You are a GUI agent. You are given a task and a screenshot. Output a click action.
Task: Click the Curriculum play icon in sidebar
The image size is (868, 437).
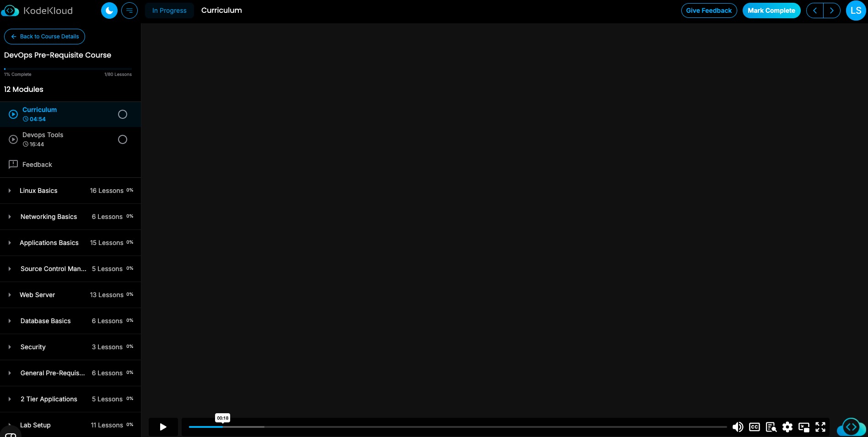pos(13,114)
